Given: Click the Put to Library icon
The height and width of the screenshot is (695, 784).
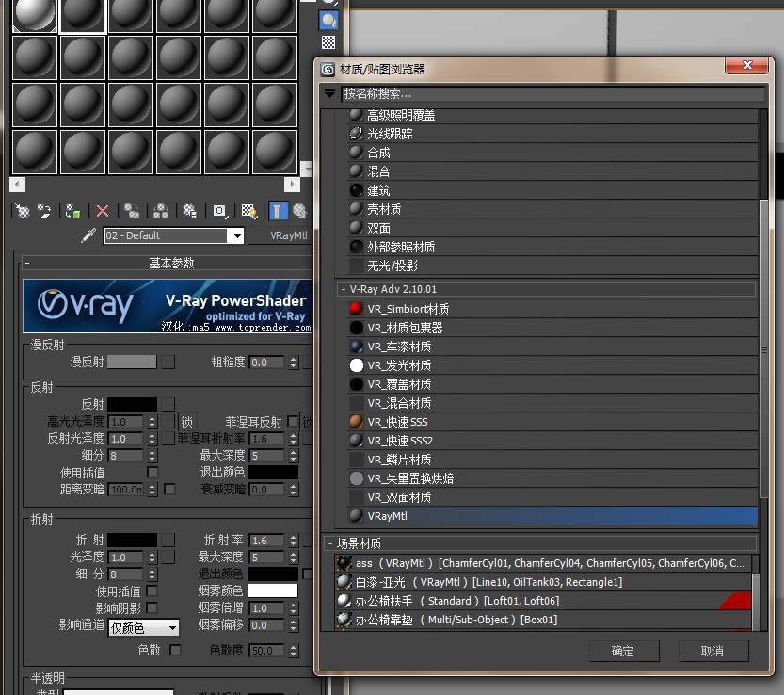Looking at the screenshot, I should 189,211.
